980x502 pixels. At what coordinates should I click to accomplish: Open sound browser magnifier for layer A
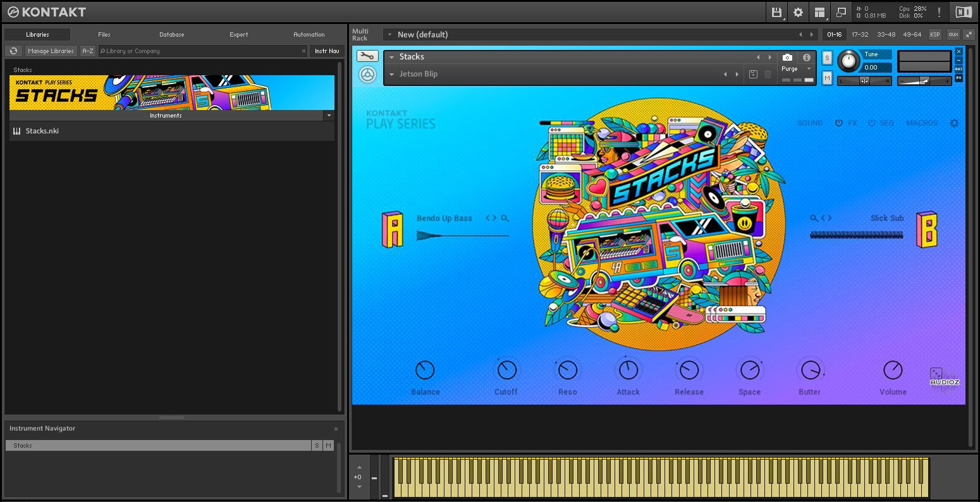[x=505, y=218]
